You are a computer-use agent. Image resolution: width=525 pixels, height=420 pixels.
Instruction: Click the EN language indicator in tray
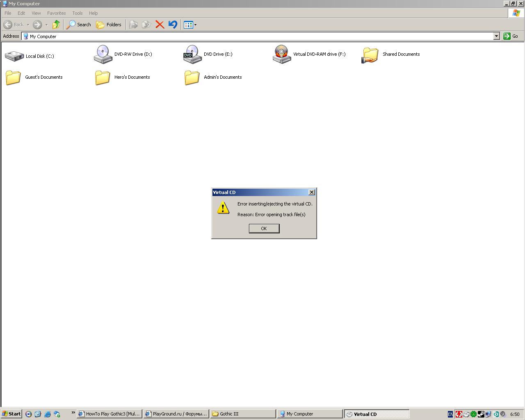point(450,414)
